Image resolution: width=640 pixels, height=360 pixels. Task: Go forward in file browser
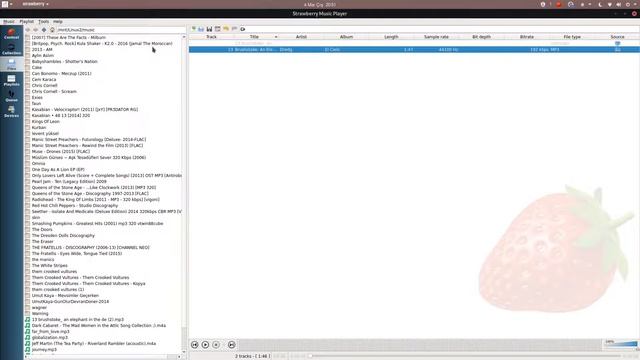(x=36, y=30)
